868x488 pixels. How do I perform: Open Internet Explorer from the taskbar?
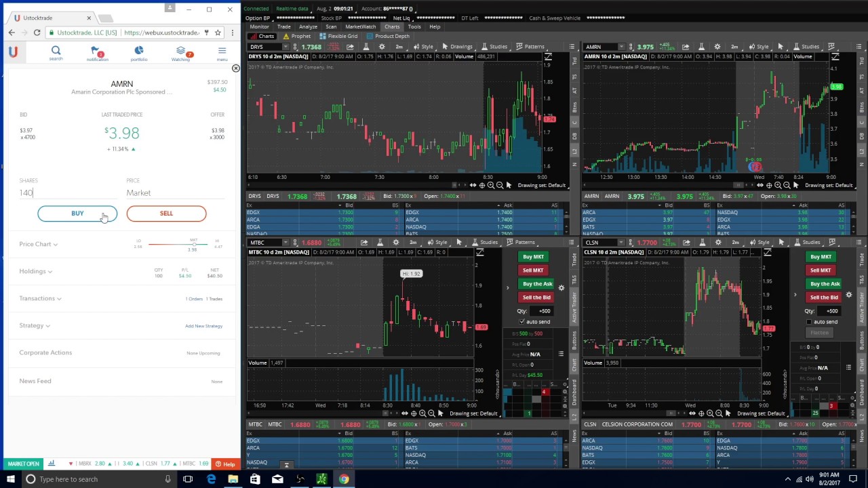211,479
